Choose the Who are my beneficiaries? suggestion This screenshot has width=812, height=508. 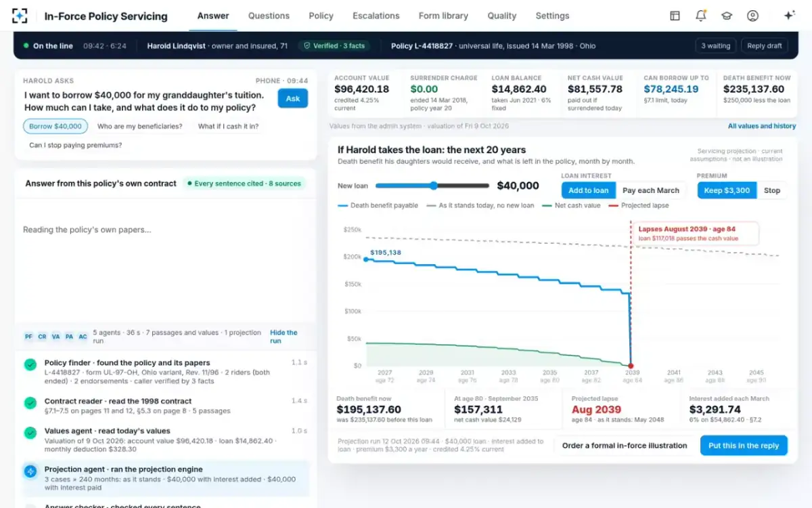(x=139, y=126)
